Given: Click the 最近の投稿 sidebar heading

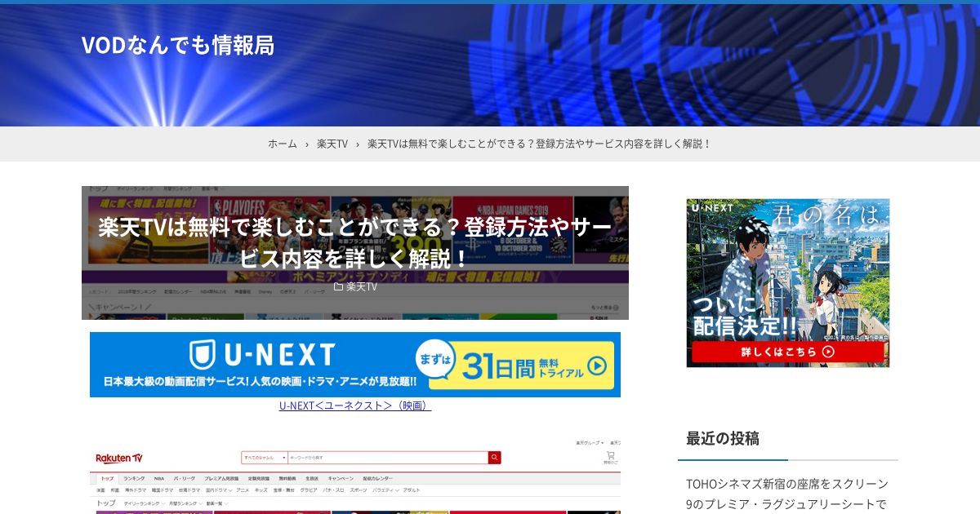Looking at the screenshot, I should point(723,438).
